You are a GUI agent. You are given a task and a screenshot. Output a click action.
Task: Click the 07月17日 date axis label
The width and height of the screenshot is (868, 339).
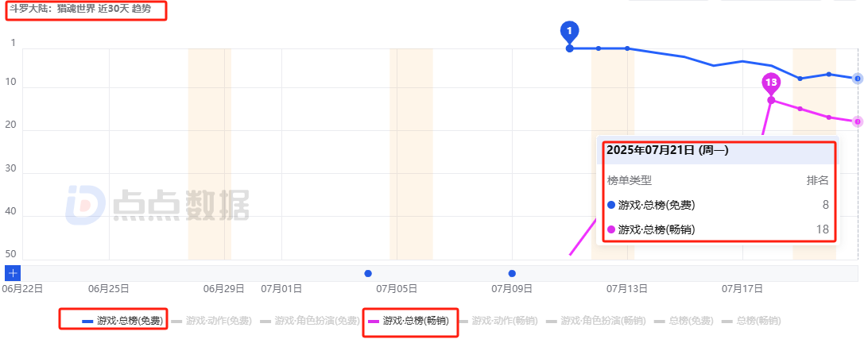(742, 288)
